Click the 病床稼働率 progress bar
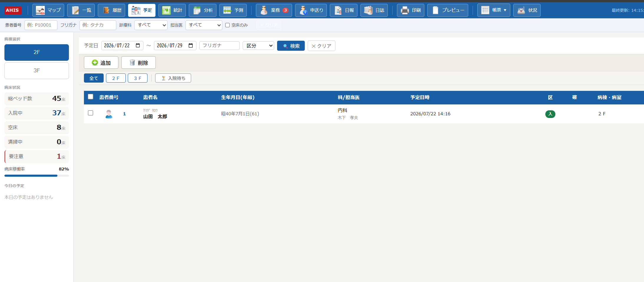Viewport: 644px width, 282px height. coord(37,176)
